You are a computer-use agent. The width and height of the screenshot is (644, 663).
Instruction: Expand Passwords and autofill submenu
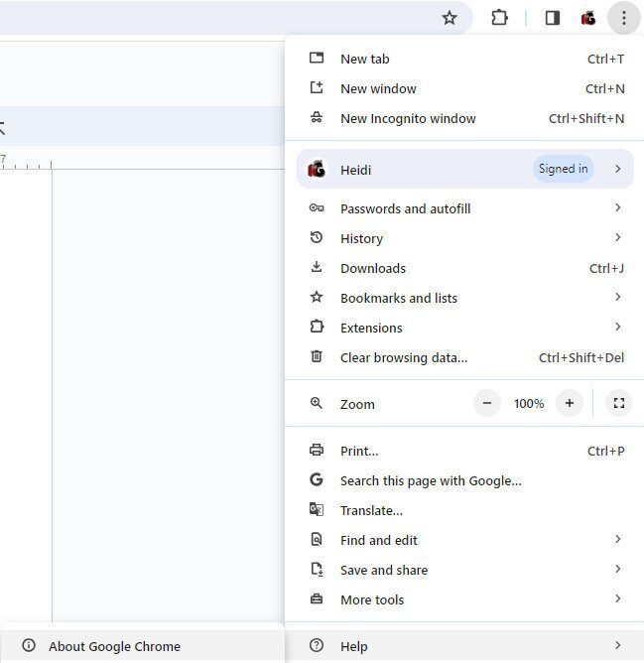pyautogui.click(x=405, y=208)
